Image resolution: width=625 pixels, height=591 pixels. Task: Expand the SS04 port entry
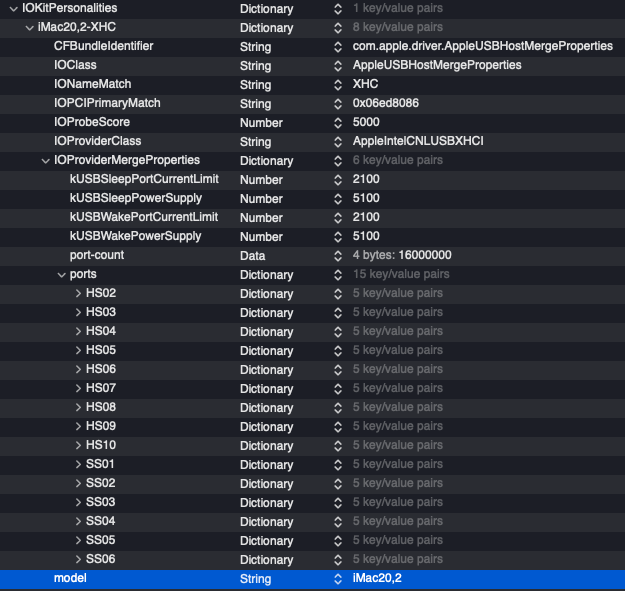pyautogui.click(x=78, y=521)
